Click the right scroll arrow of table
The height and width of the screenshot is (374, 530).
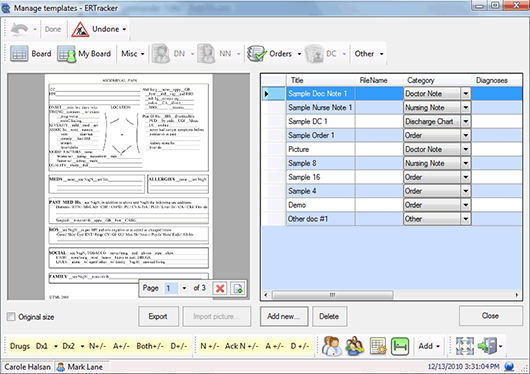(x=517, y=295)
